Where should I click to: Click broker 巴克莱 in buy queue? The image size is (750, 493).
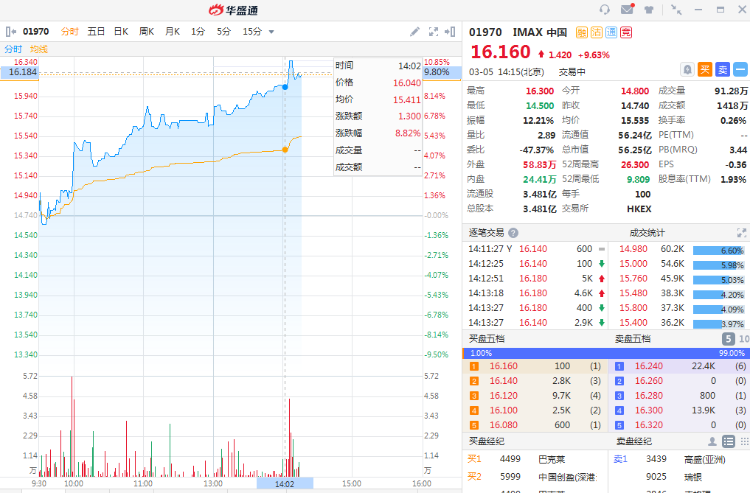point(551,460)
